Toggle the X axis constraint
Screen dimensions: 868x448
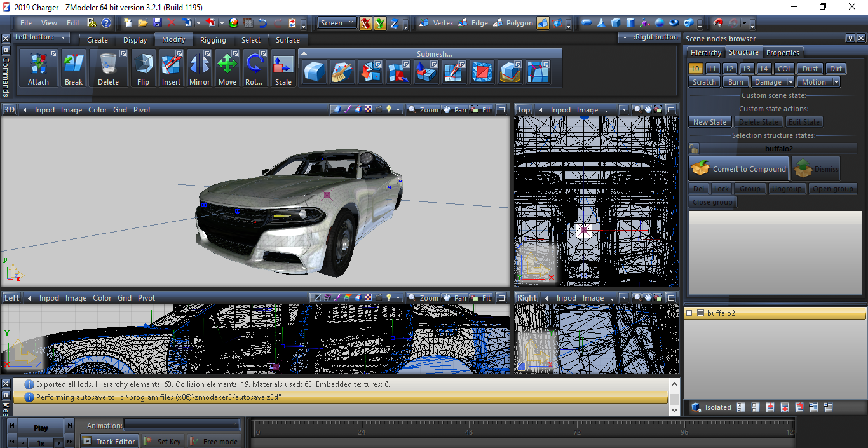(x=365, y=24)
